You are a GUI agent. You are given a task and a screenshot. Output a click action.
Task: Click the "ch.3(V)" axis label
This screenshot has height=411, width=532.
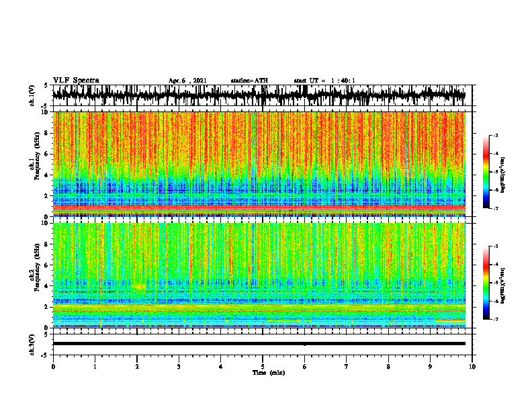point(32,345)
